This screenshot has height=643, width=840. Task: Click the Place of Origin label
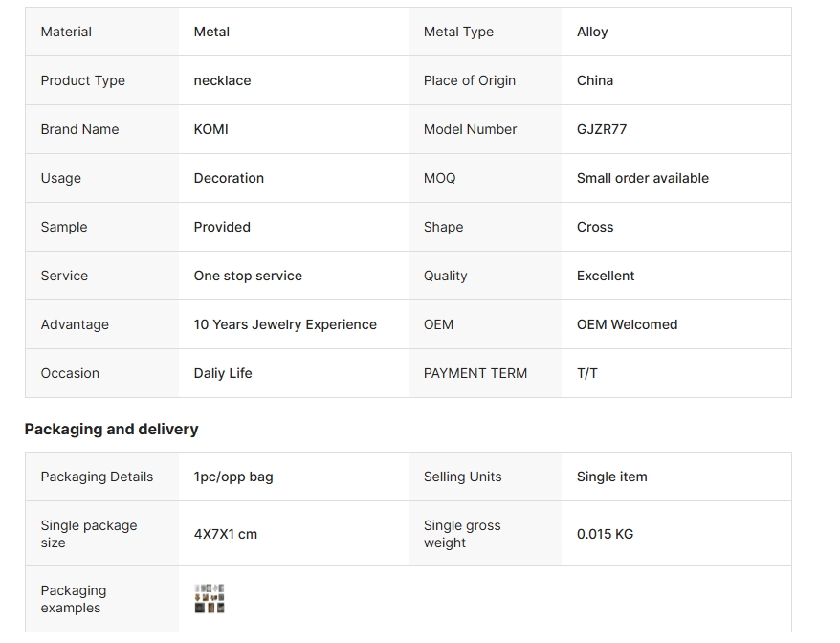click(x=469, y=80)
